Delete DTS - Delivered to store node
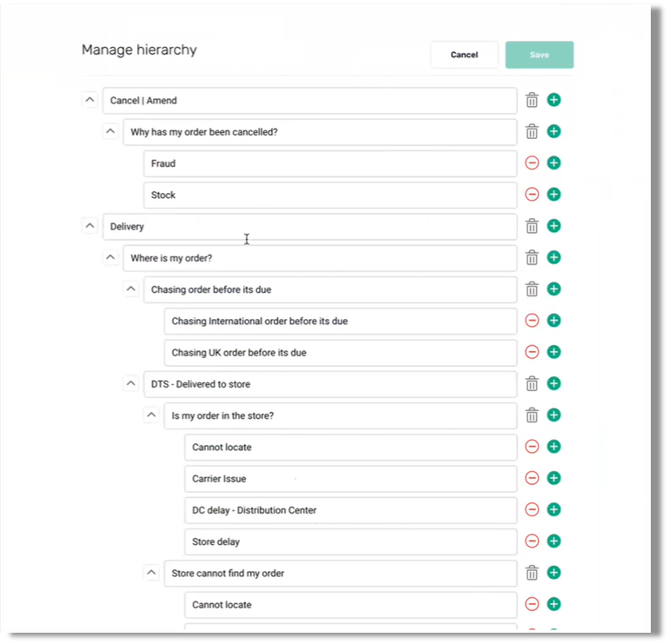 pyautogui.click(x=532, y=383)
